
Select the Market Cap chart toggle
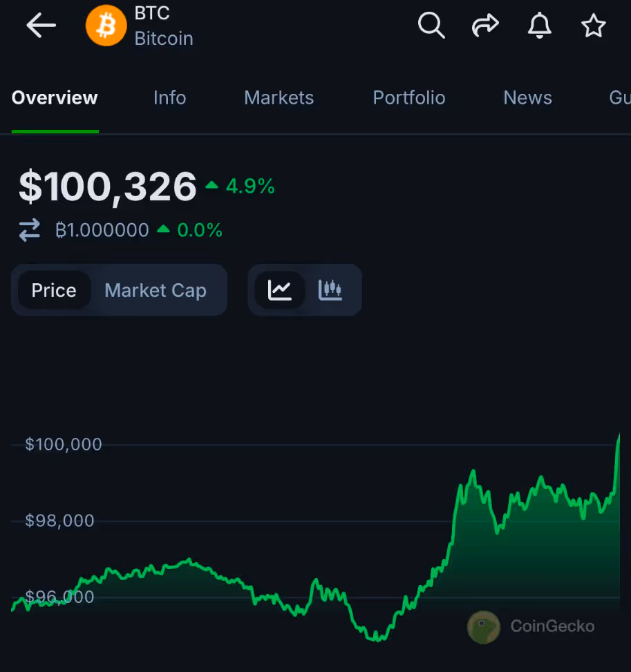coord(156,291)
